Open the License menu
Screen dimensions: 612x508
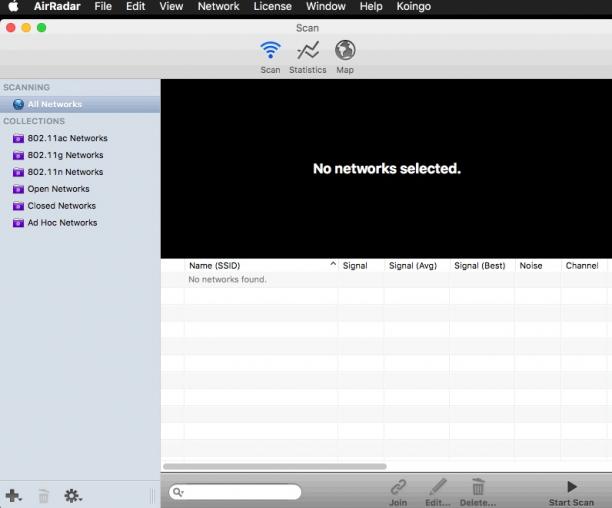(x=272, y=6)
